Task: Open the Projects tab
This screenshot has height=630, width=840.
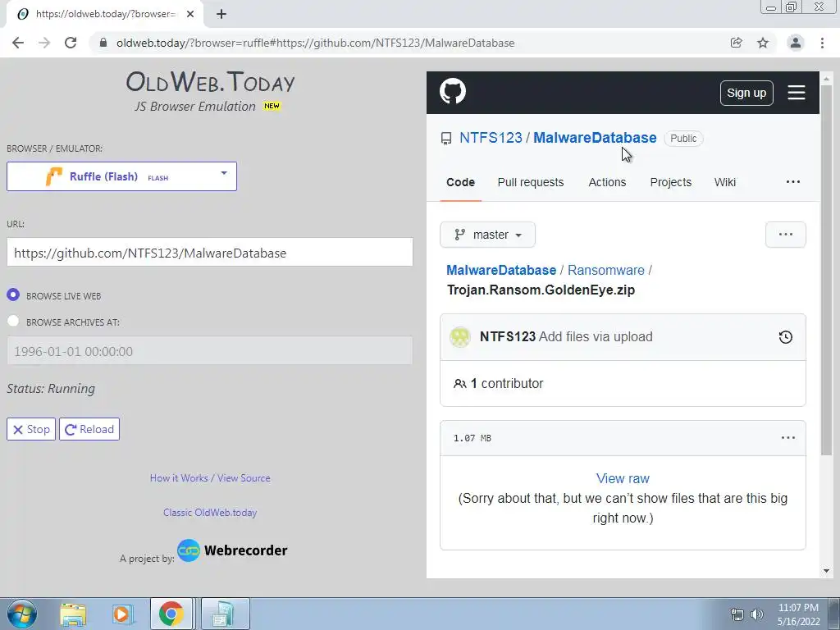Action: click(x=671, y=182)
